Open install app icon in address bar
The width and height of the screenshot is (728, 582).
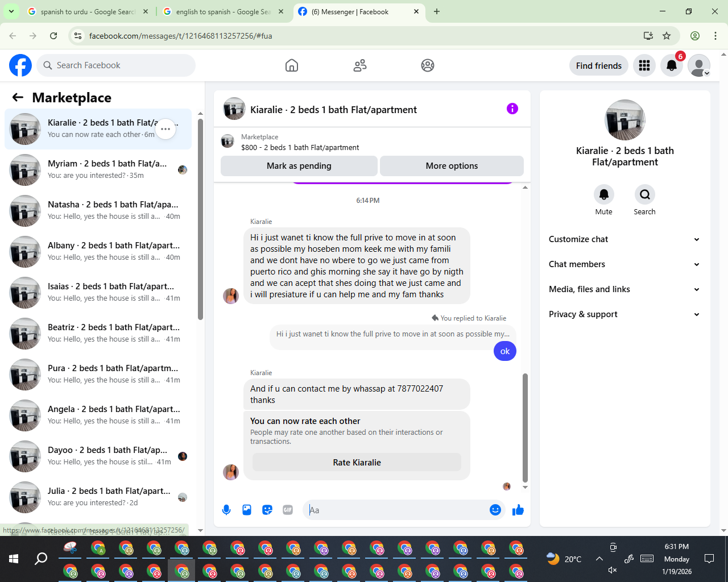click(648, 36)
